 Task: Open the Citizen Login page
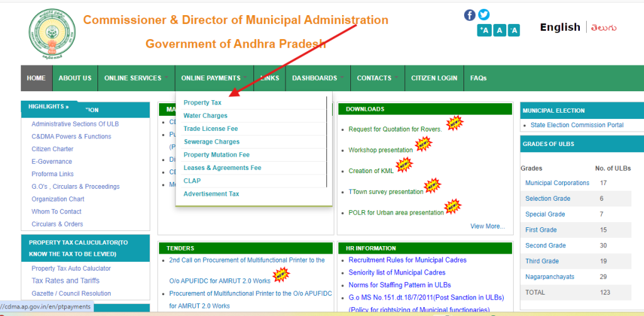tap(434, 78)
